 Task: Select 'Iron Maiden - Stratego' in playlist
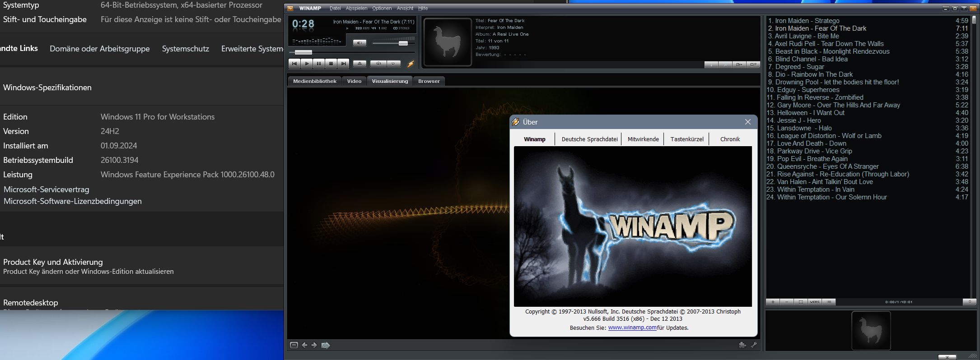(x=867, y=21)
